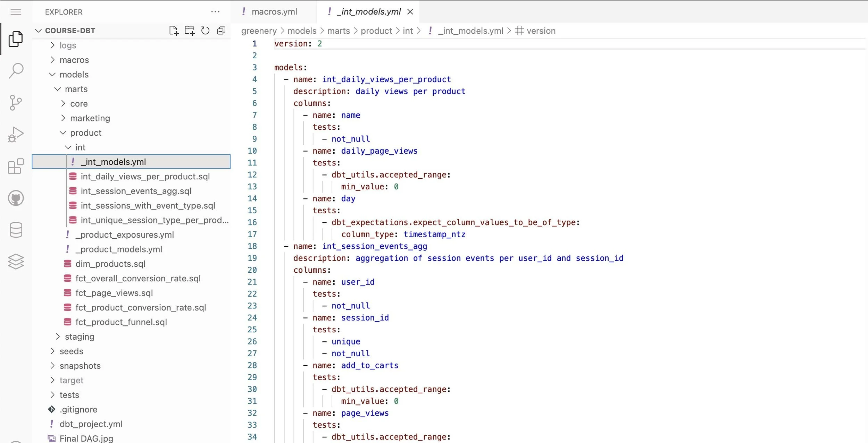The image size is (868, 443).
Task: Open fct_page_views.sql file
Action: (114, 293)
